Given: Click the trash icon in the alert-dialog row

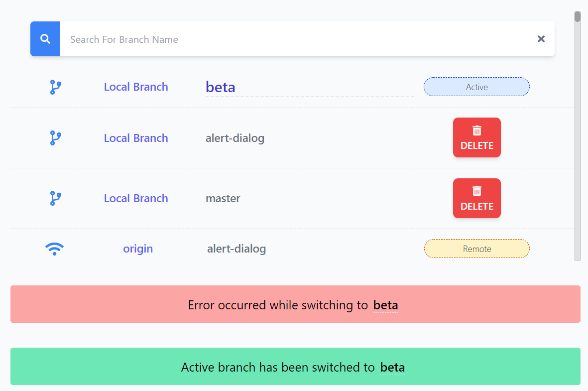Looking at the screenshot, I should 477,130.
